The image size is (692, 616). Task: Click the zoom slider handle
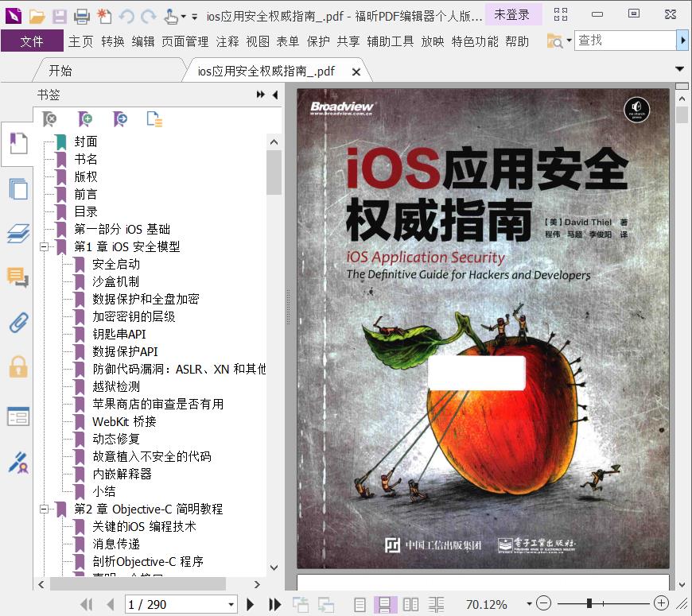coord(589,603)
